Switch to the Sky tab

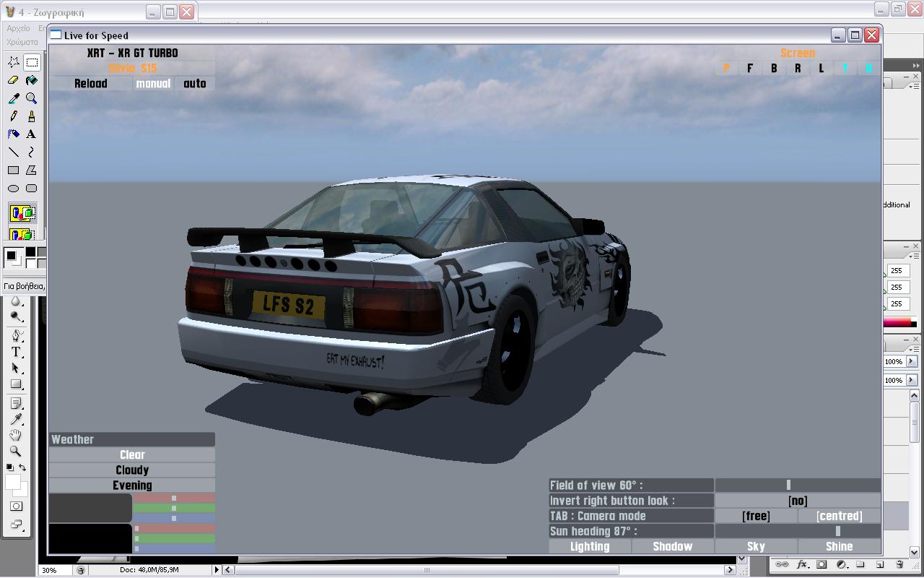[x=756, y=546]
